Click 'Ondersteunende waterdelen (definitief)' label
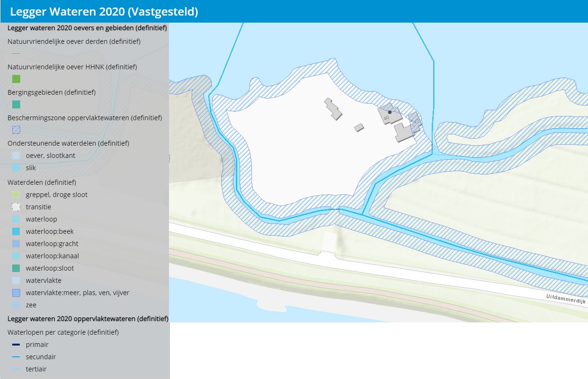 68,143
